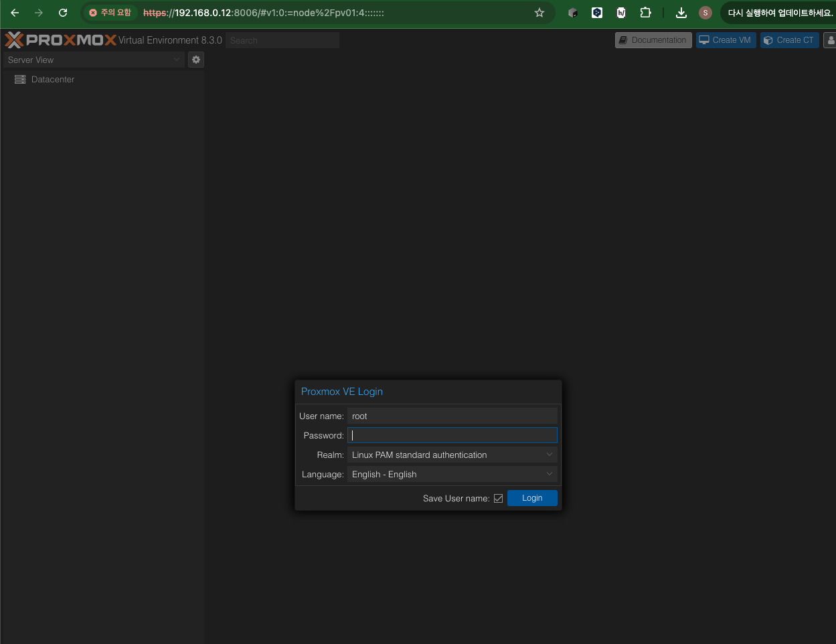Bookmark this page with the star icon
Image resolution: width=836 pixels, height=644 pixels.
pos(539,13)
